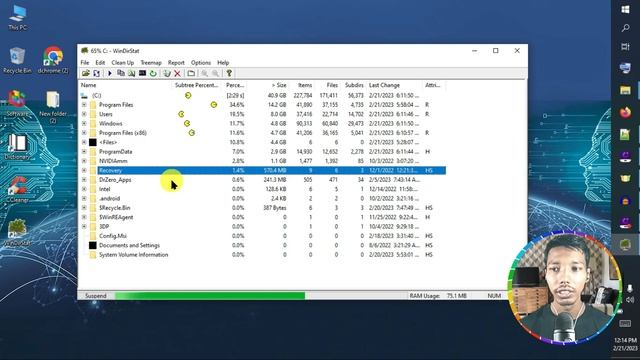
Task: Expand the DrZero_Apps folder node
Action: (84, 180)
